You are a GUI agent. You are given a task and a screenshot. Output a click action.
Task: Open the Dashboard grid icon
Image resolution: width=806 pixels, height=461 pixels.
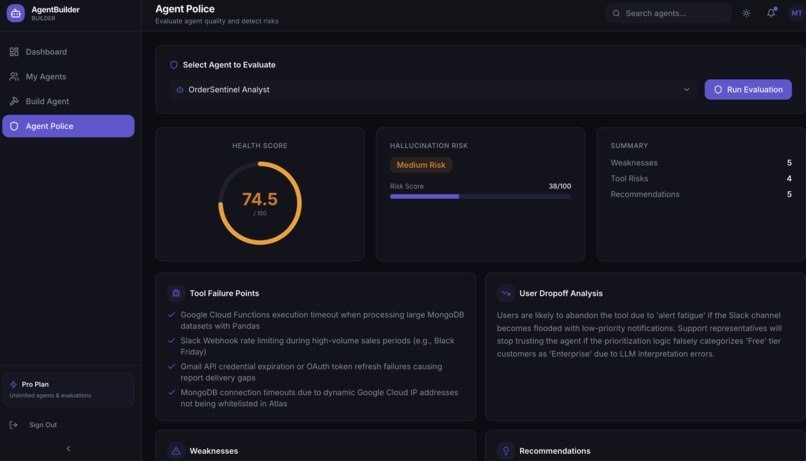pos(14,52)
